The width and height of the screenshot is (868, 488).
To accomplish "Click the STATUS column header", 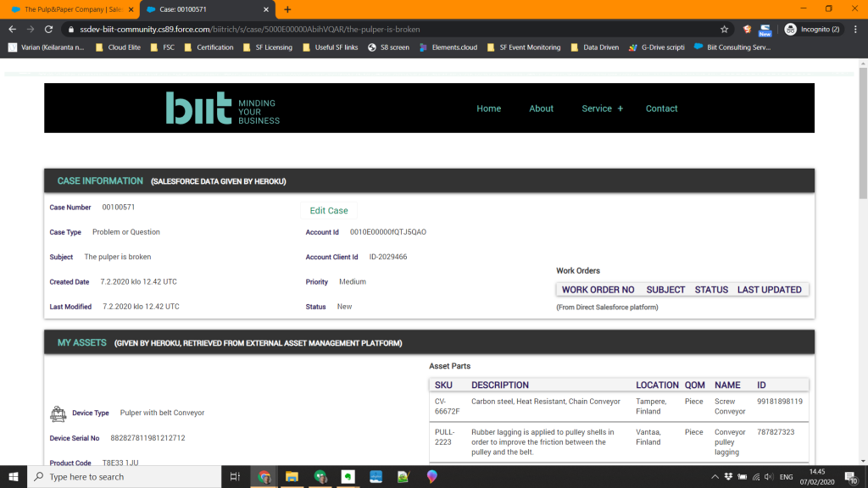I will pyautogui.click(x=711, y=290).
